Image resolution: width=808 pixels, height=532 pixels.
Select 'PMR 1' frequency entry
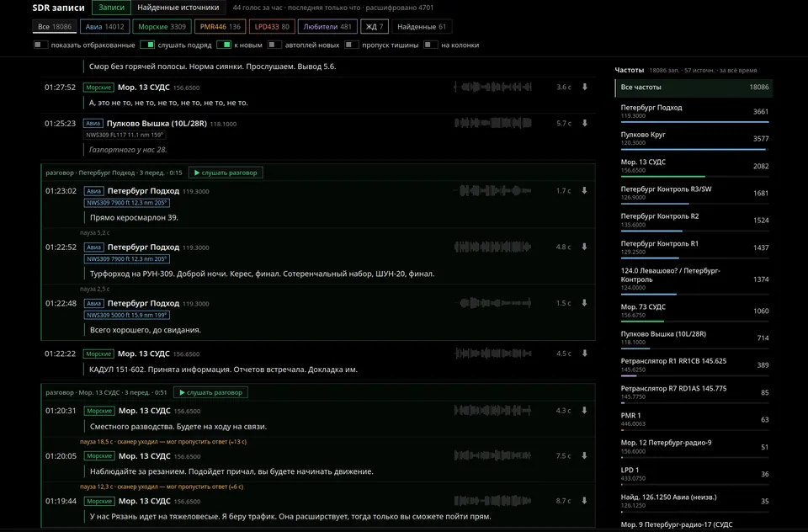click(694, 419)
